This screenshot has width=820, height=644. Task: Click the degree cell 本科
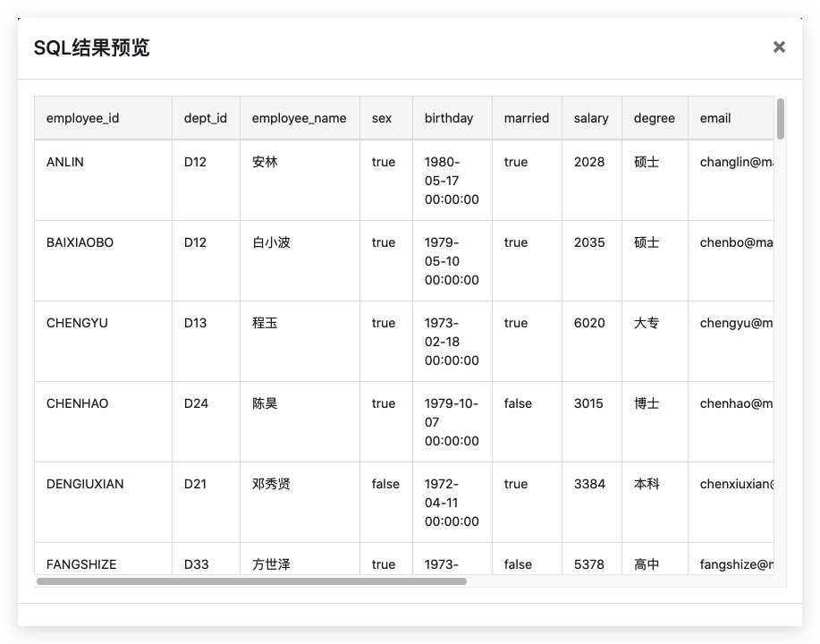click(655, 503)
